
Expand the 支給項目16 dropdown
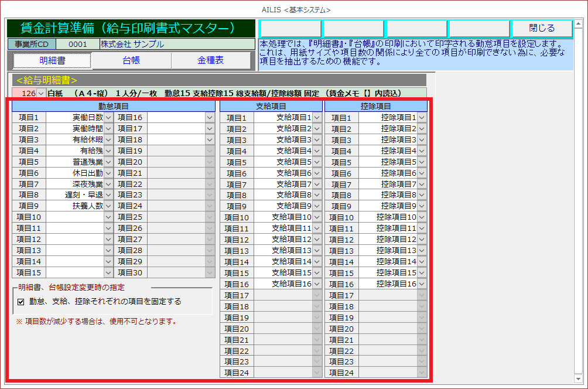pyautogui.click(x=317, y=284)
